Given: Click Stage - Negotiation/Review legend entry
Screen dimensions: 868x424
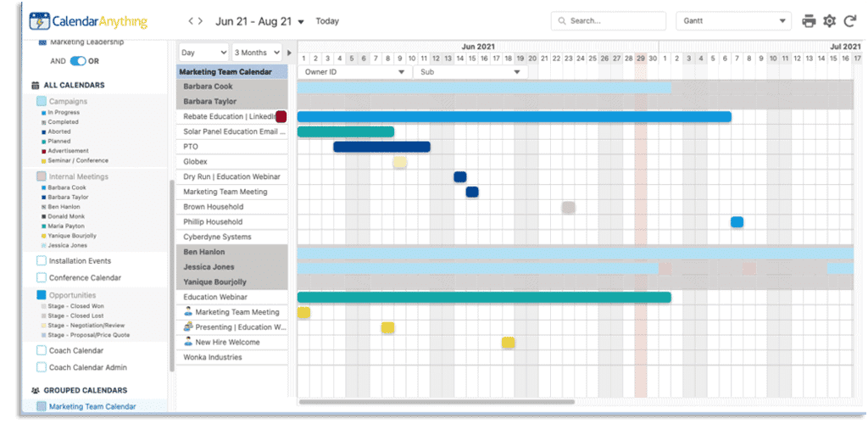Looking at the screenshot, I should click(82, 326).
